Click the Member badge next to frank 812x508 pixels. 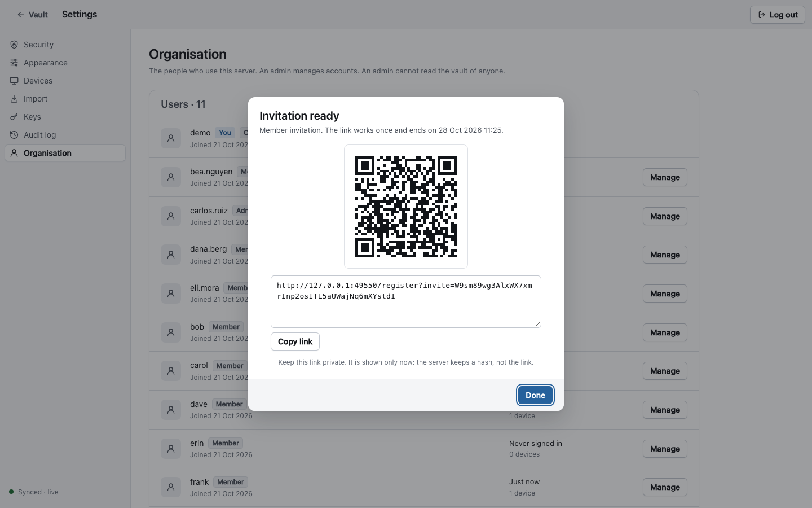(231, 482)
